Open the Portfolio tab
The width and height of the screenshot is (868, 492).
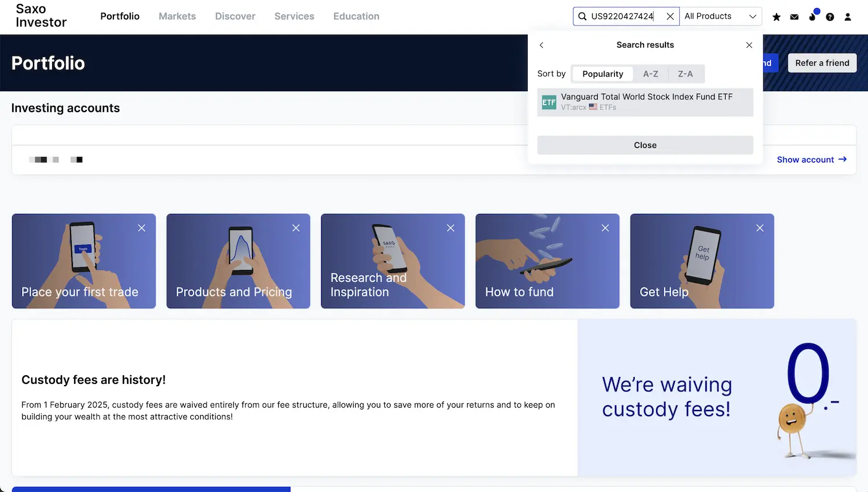pos(120,16)
